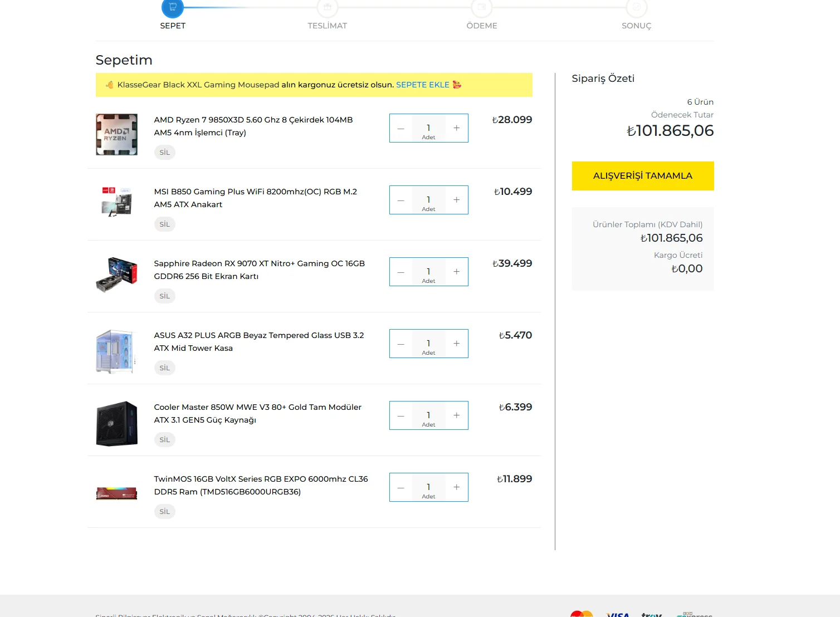This screenshot has height=617, width=840.
Task: Click the Sepet cart step icon
Action: [173, 7]
